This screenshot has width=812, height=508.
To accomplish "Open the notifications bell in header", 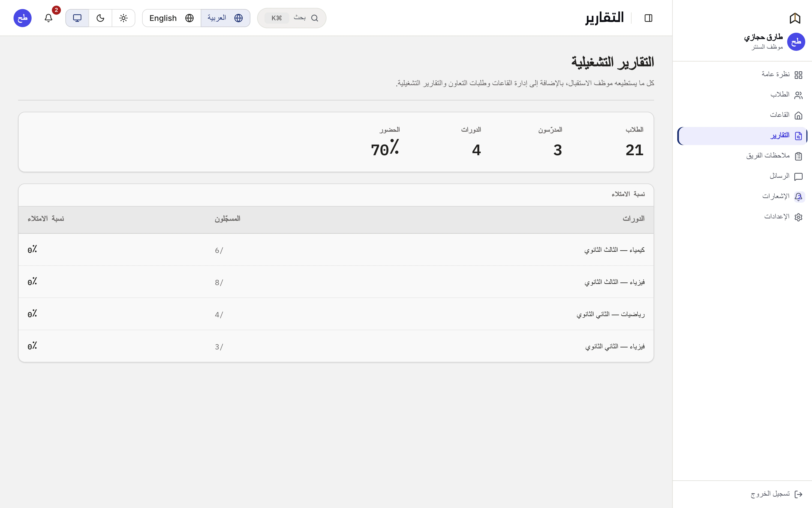I will [x=48, y=18].
